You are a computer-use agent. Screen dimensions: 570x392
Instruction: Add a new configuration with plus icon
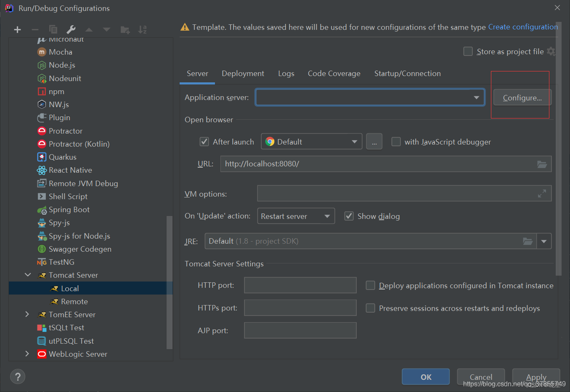[x=17, y=29]
